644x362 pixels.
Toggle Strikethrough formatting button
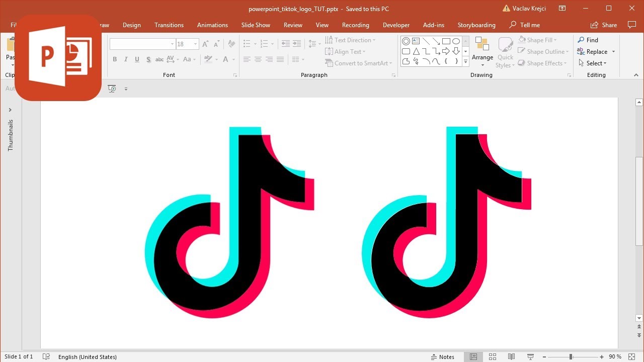(x=159, y=59)
